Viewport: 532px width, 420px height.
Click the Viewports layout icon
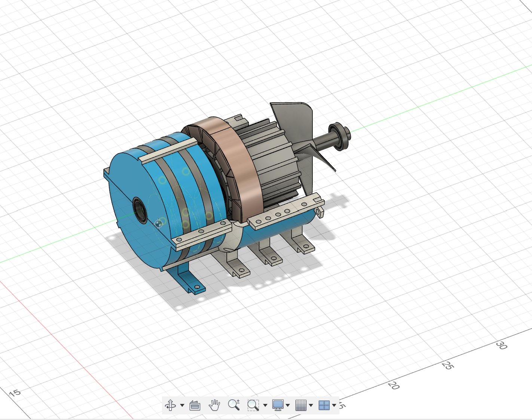coord(324,405)
